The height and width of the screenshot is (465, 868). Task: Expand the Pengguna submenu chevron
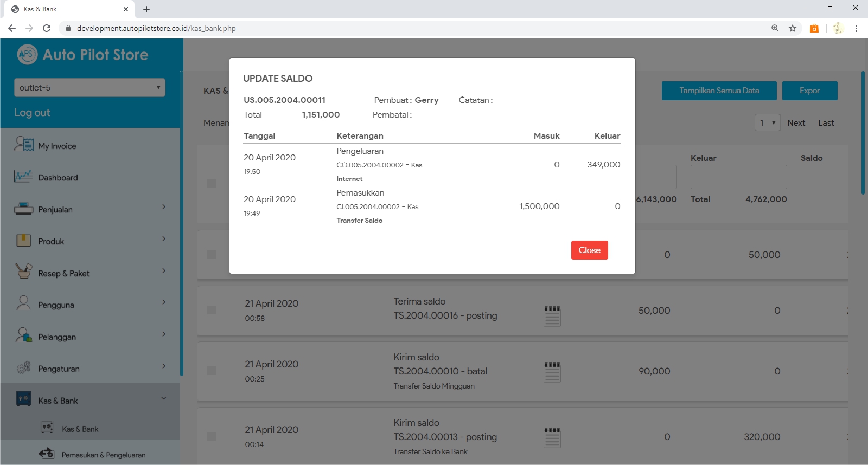pyautogui.click(x=163, y=302)
